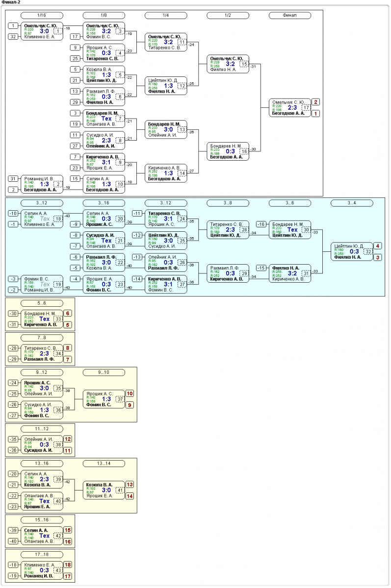Click seed box 32 beside Клименко Е. А.
Image resolution: width=391 pixels, height=588 pixels.
pyautogui.click(x=14, y=37)
